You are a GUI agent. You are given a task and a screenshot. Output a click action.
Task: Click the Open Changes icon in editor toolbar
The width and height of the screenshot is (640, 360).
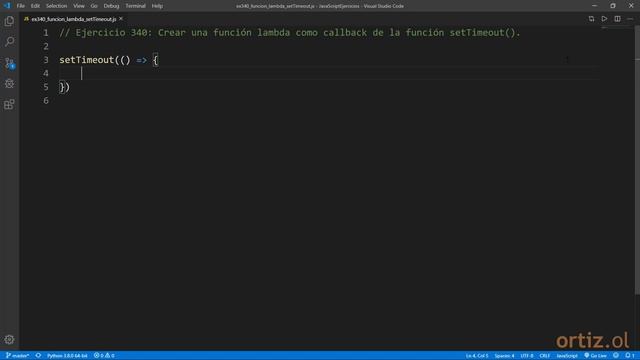pyautogui.click(x=591, y=19)
